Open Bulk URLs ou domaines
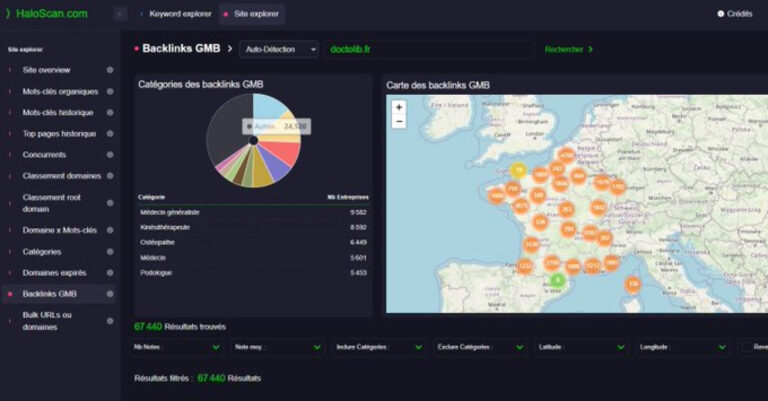This screenshot has width=768, height=401. [47, 321]
